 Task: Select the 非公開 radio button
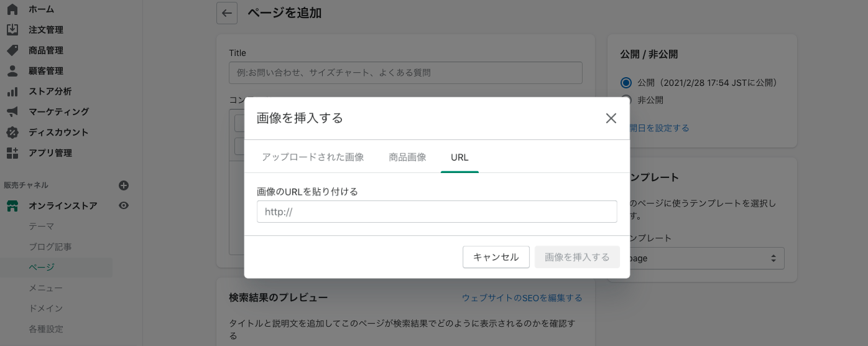click(626, 100)
